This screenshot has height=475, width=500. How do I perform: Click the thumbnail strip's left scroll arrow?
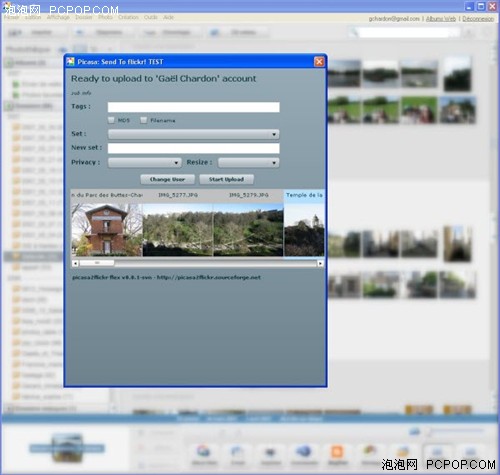coord(75,263)
